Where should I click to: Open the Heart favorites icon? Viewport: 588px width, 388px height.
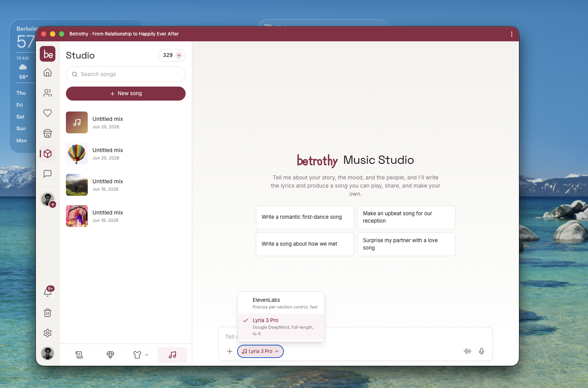click(48, 113)
